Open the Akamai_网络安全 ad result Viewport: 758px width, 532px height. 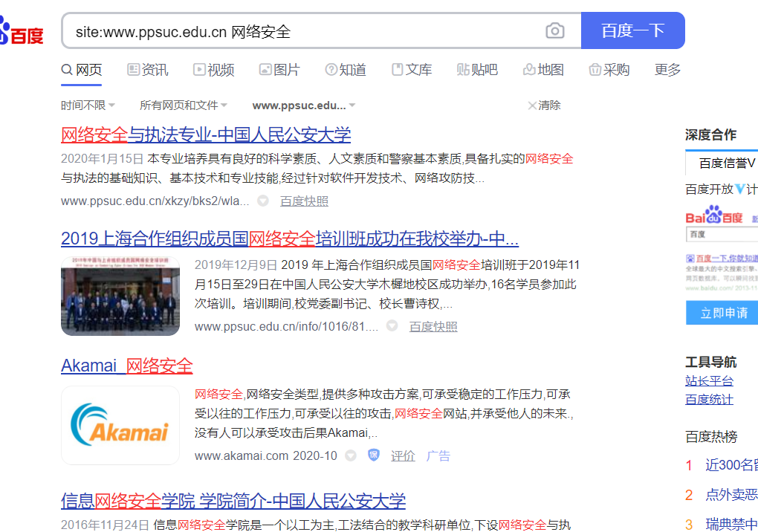click(126, 366)
